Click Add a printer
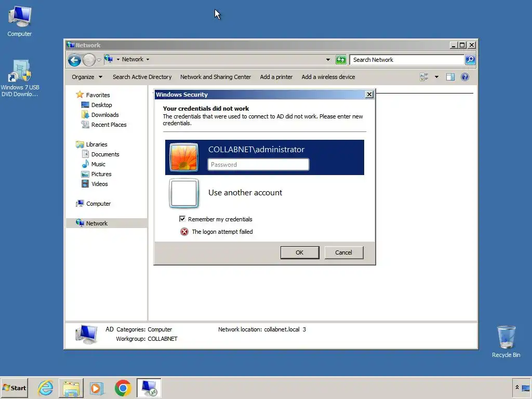Viewport: 532px width, 399px height. (x=276, y=77)
